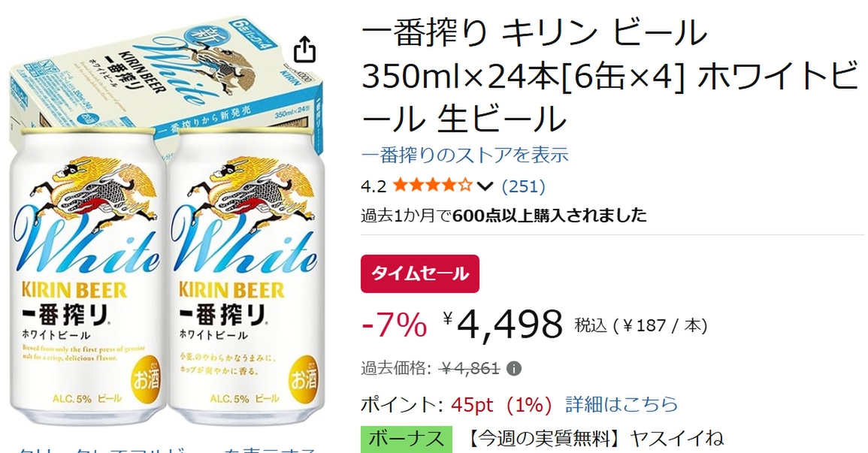Click the タイムセール badge
Screen dimensions: 868x453
(x=420, y=273)
